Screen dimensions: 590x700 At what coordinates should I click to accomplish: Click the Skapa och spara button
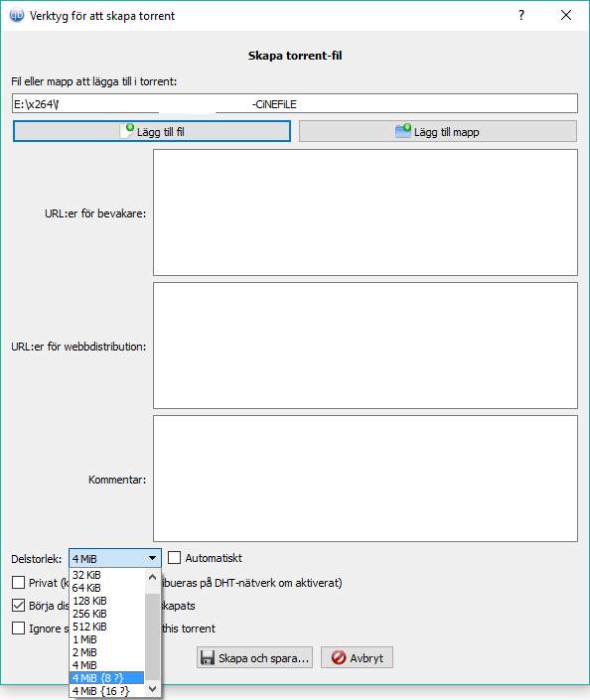254,657
